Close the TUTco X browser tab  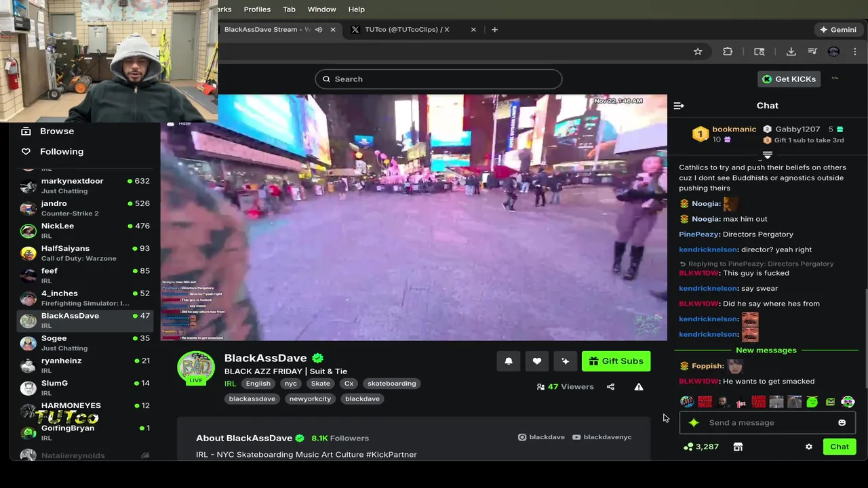coord(473,30)
